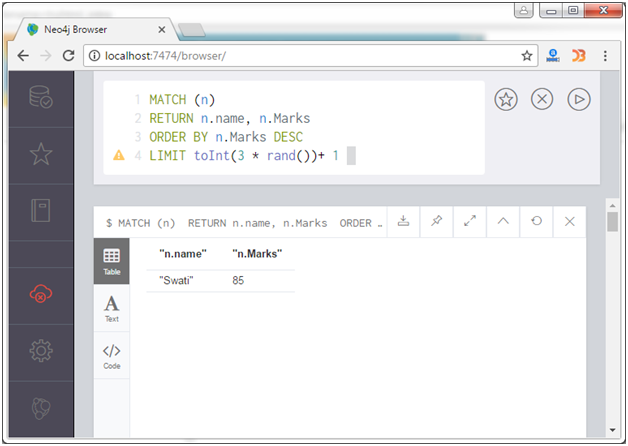Run the Cypher query with play button

click(577, 100)
